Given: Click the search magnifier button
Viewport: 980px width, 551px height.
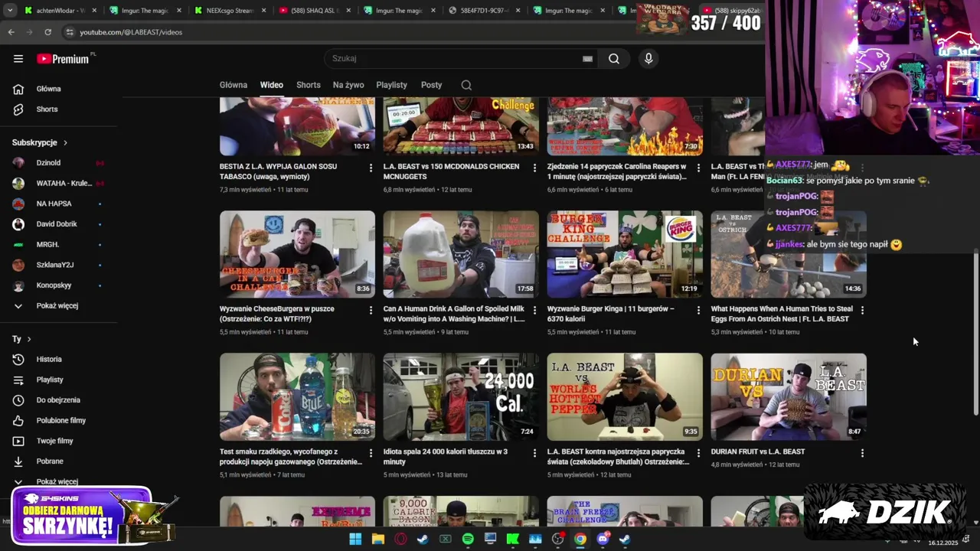Looking at the screenshot, I should pyautogui.click(x=614, y=58).
